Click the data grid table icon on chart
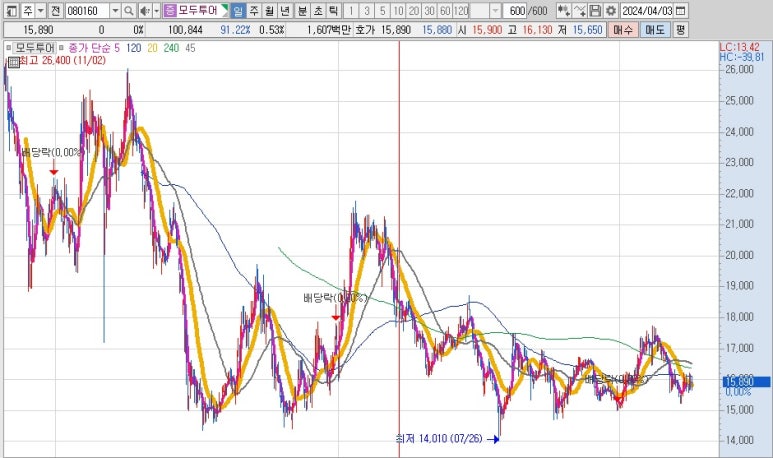 (x=13, y=62)
